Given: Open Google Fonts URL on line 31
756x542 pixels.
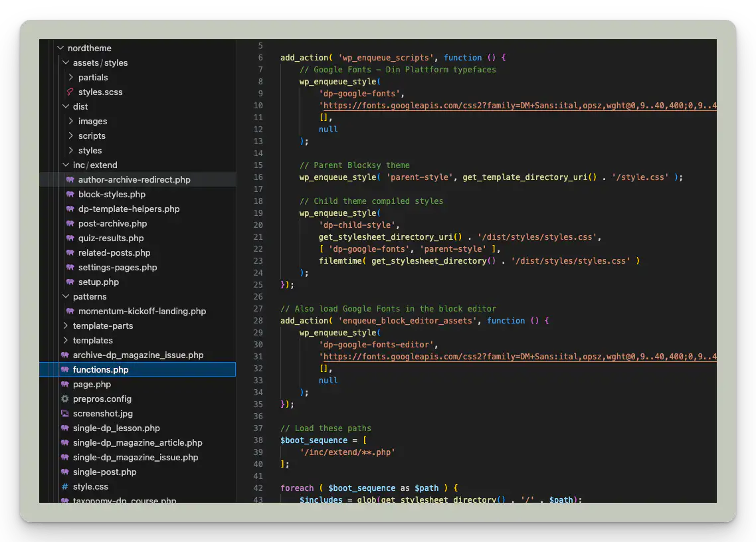Looking at the screenshot, I should 518,357.
